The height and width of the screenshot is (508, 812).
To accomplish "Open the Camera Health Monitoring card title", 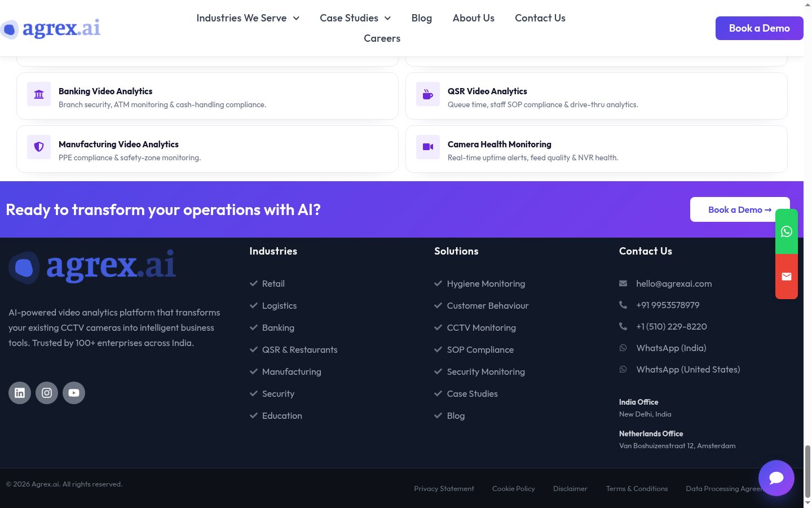I will 500,144.
